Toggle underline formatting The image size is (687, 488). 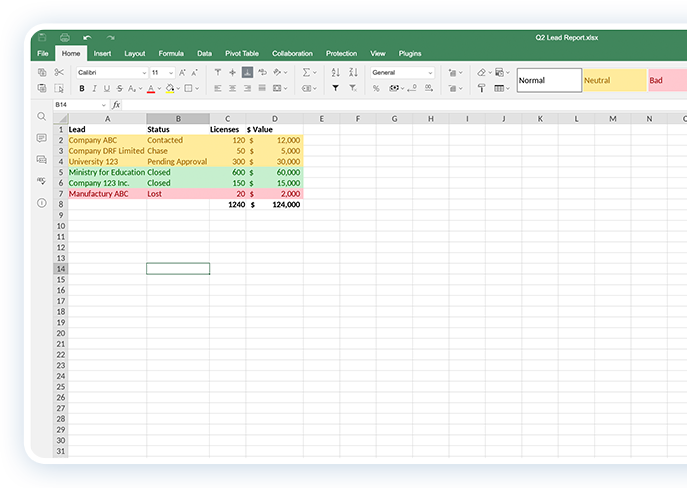tap(107, 88)
